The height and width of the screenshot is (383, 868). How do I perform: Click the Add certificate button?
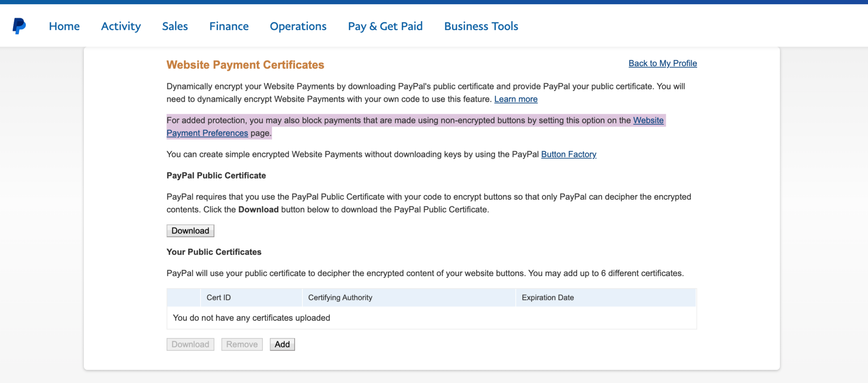(x=282, y=344)
